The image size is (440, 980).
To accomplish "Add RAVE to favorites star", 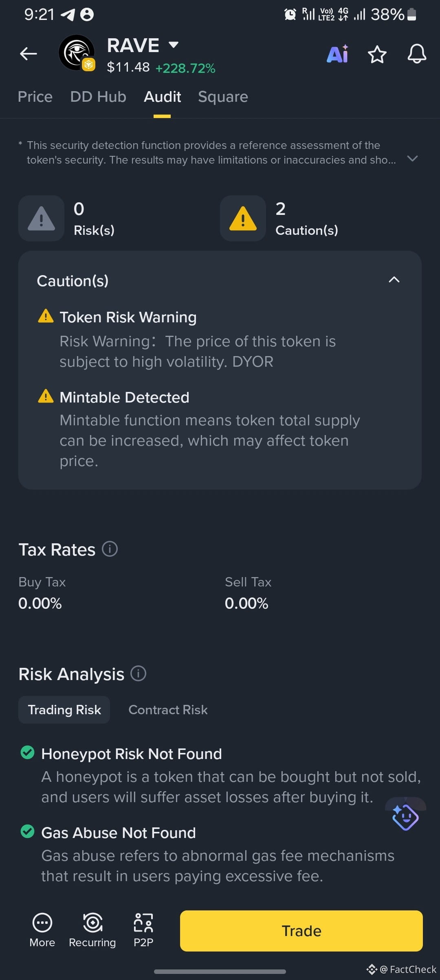I will (377, 54).
